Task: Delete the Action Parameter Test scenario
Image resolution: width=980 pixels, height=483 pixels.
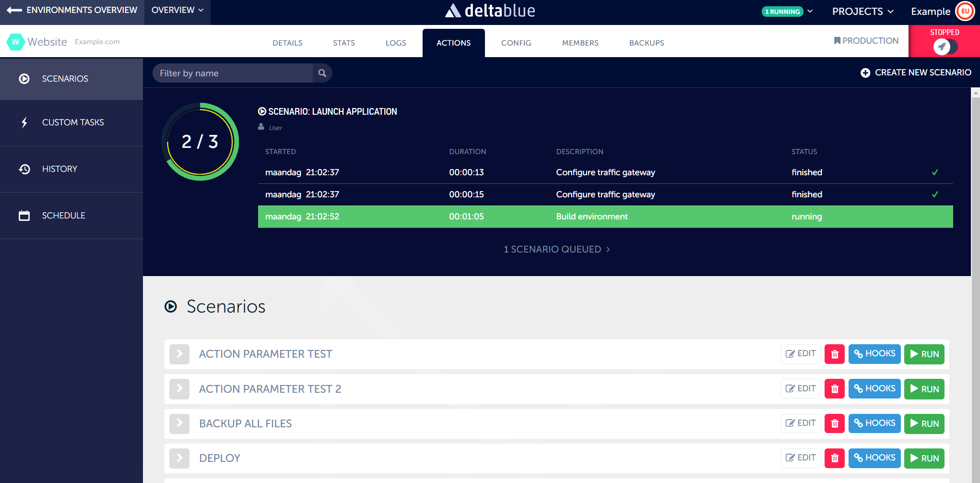Action: click(x=834, y=354)
